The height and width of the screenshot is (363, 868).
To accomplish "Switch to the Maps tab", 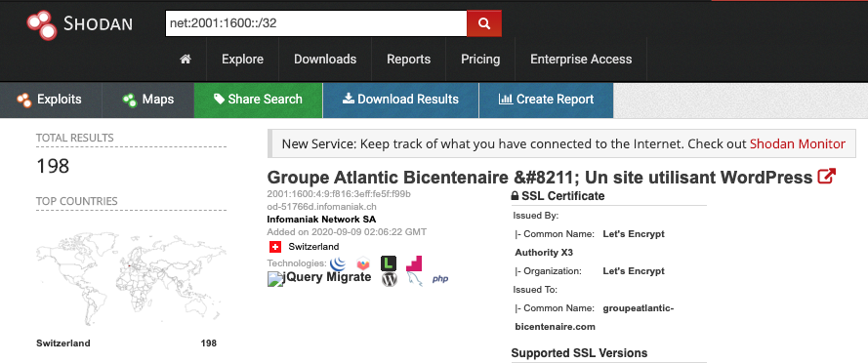I will coord(147,100).
